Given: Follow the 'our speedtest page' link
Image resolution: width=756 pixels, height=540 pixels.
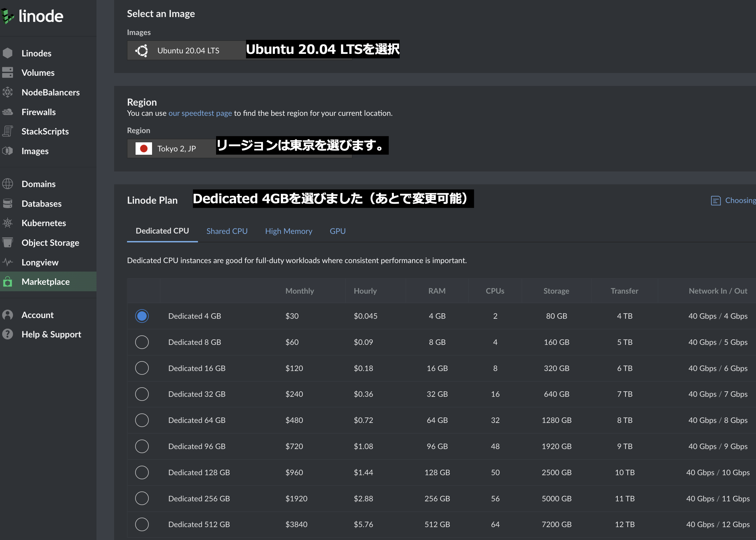Looking at the screenshot, I should pos(200,113).
